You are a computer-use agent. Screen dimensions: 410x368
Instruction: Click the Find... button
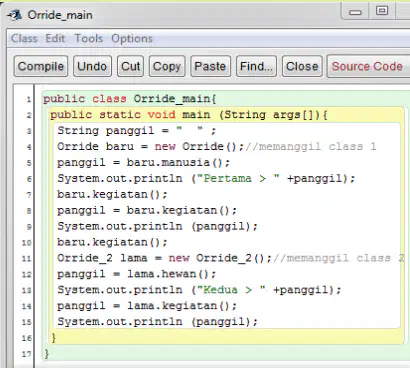(256, 66)
